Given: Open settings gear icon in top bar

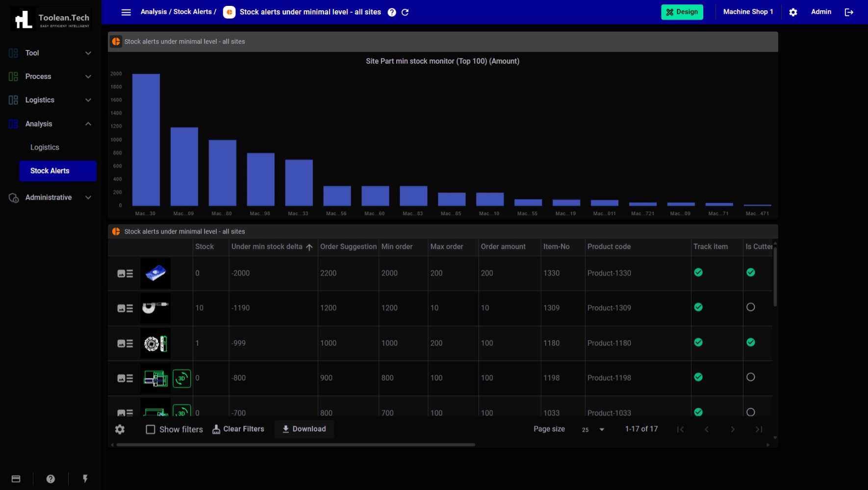Looking at the screenshot, I should [x=793, y=12].
